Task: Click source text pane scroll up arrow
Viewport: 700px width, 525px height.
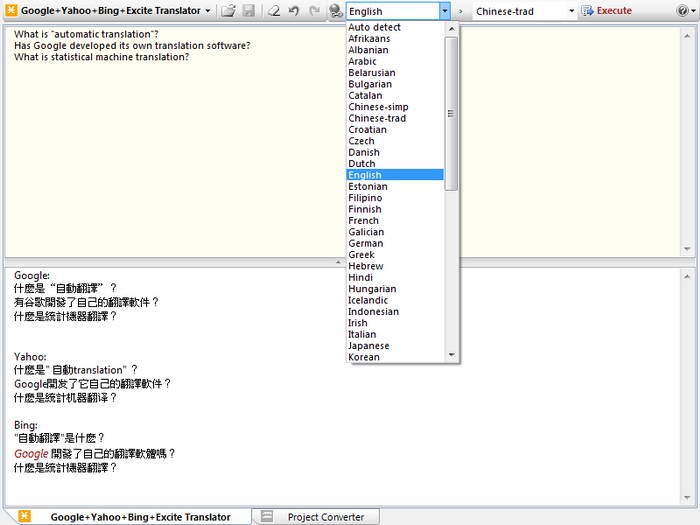Action: coord(687,36)
